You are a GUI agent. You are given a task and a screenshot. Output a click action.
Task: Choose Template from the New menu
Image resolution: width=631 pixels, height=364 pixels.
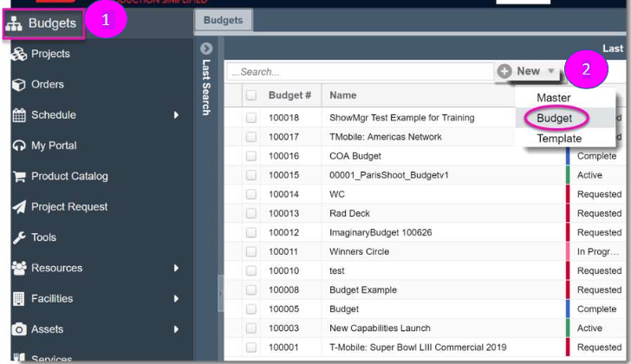coord(559,139)
